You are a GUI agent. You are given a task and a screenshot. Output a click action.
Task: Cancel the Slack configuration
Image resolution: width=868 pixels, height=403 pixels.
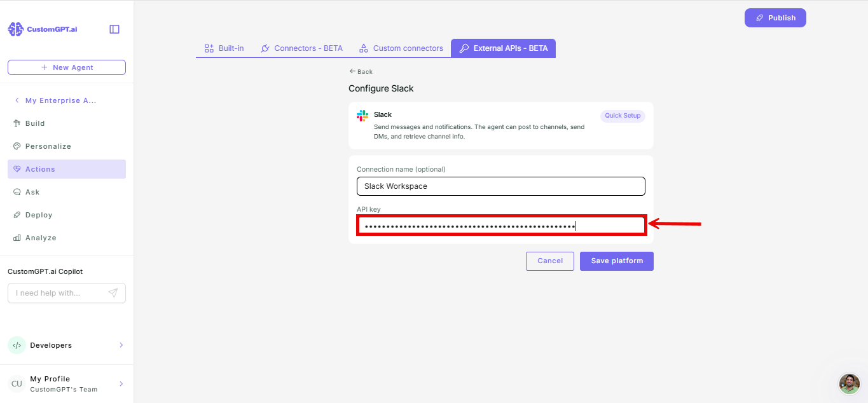click(550, 261)
